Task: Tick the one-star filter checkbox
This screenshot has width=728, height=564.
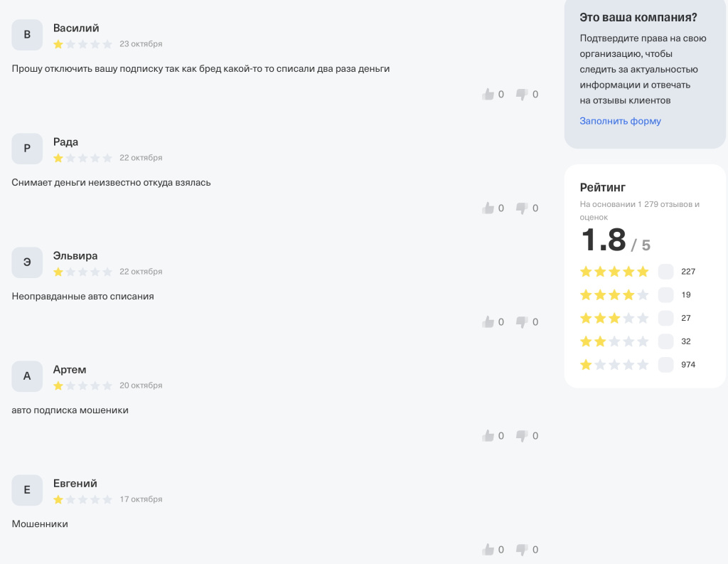Action: (665, 365)
